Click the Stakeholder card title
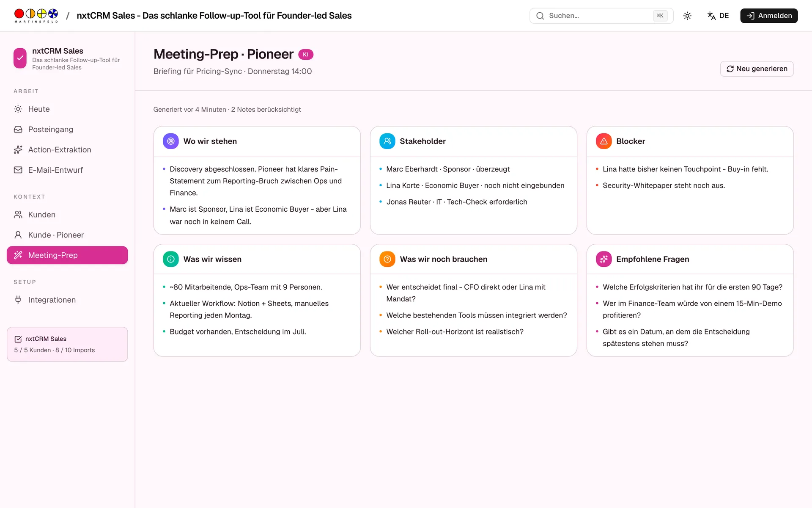This screenshot has height=508, width=812. [x=423, y=141]
